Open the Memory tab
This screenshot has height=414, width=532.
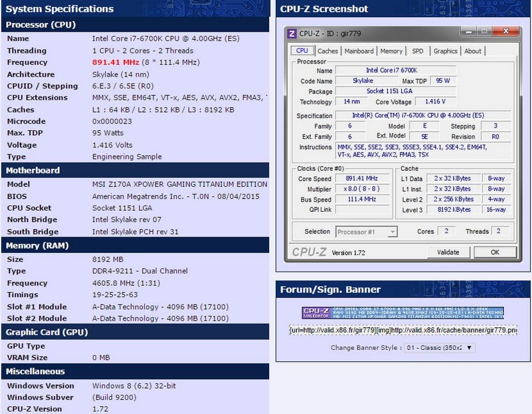coord(391,50)
